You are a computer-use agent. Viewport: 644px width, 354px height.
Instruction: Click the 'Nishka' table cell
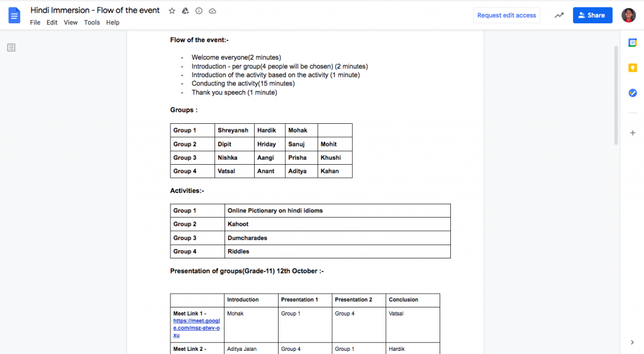click(234, 158)
